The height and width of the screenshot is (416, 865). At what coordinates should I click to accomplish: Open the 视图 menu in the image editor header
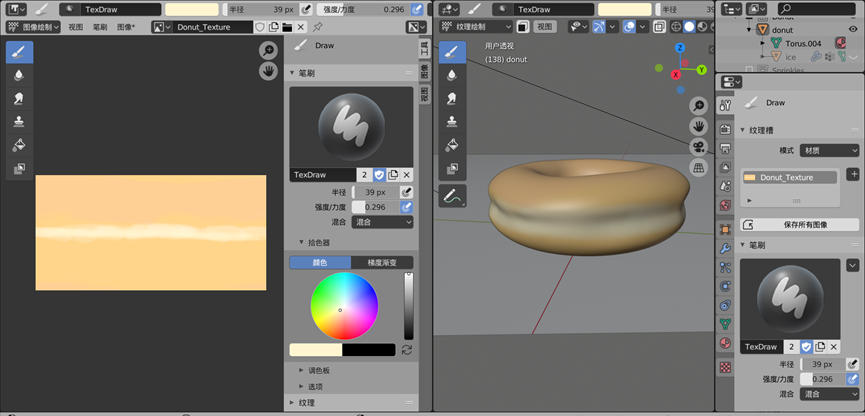76,27
